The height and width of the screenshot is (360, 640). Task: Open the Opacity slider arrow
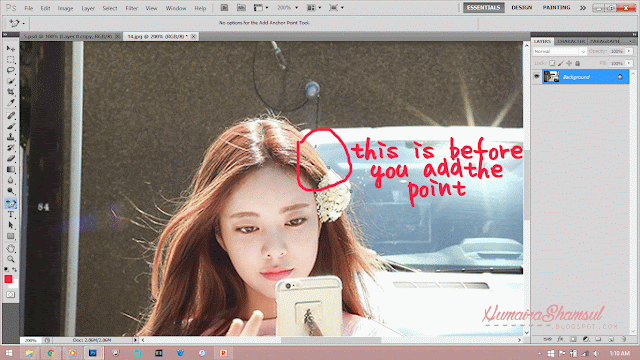tap(629, 51)
